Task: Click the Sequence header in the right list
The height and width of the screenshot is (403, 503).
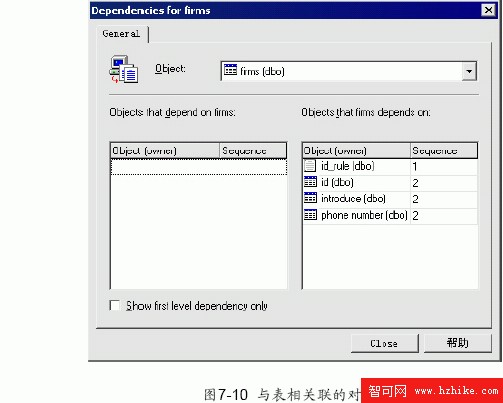Action: (x=444, y=151)
